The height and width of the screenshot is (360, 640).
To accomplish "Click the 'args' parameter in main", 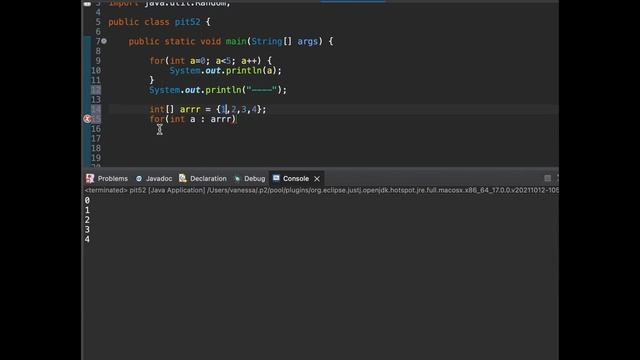I will [x=307, y=41].
